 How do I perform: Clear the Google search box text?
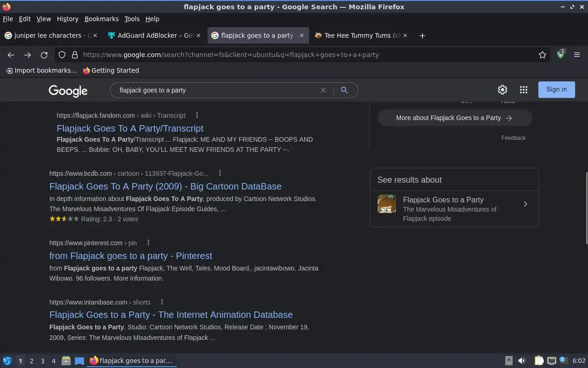pos(323,90)
